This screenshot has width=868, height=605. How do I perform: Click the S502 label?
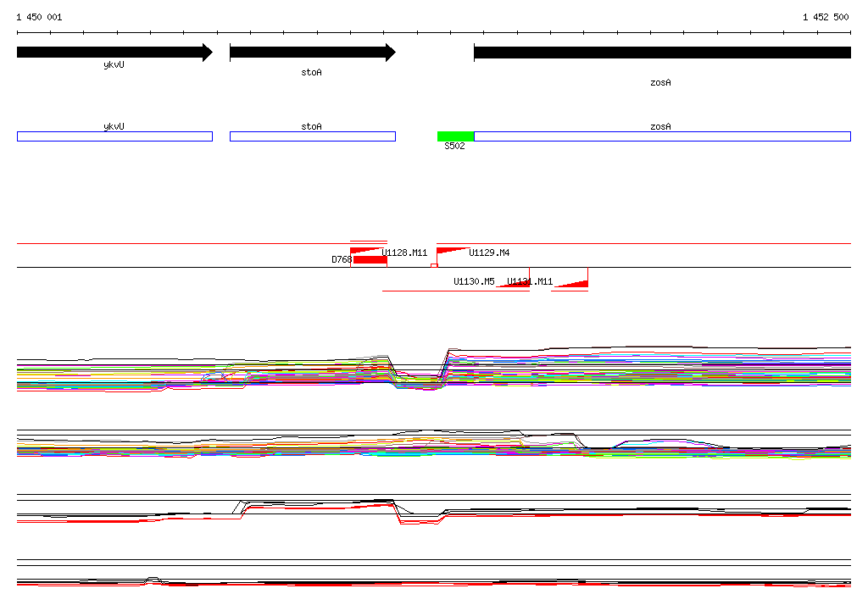[454, 146]
